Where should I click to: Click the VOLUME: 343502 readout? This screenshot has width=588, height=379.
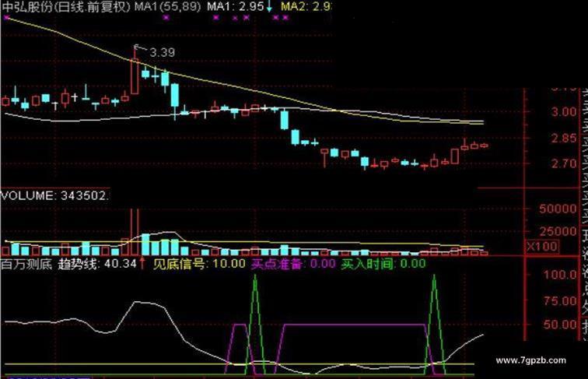[54, 195]
